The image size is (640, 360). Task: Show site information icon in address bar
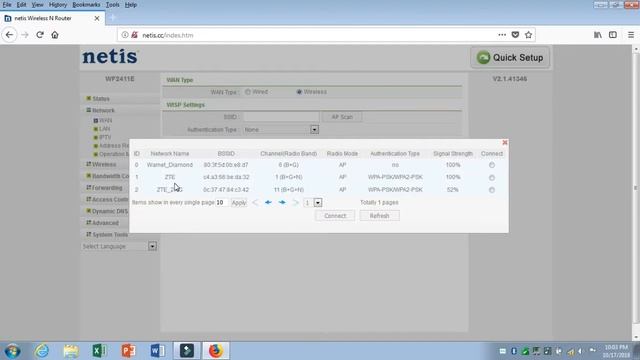click(x=125, y=35)
